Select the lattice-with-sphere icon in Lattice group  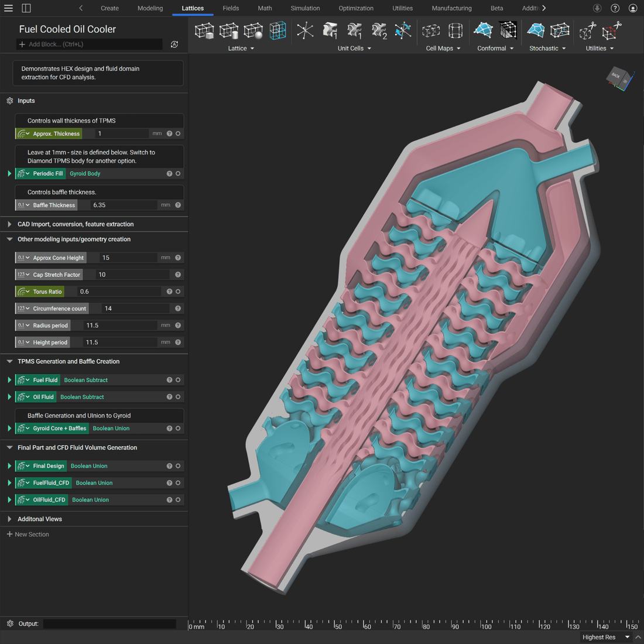pos(254,30)
